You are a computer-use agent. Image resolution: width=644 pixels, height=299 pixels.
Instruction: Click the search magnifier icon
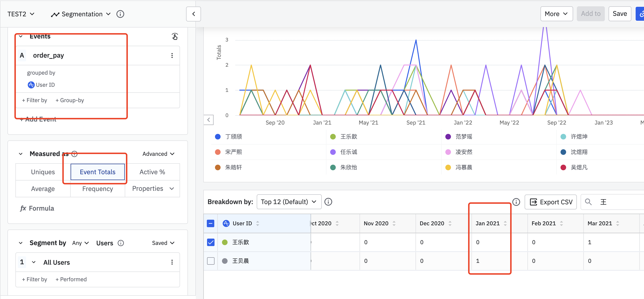point(588,202)
